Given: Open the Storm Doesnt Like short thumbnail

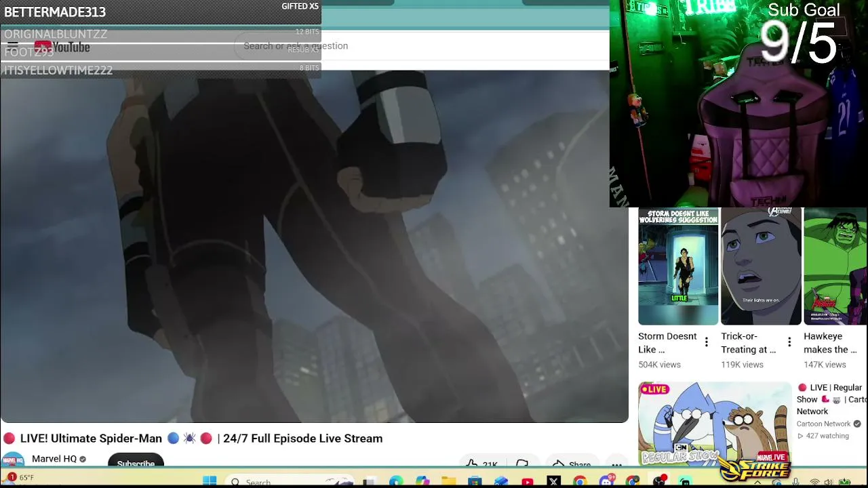Looking at the screenshot, I should 678,266.
